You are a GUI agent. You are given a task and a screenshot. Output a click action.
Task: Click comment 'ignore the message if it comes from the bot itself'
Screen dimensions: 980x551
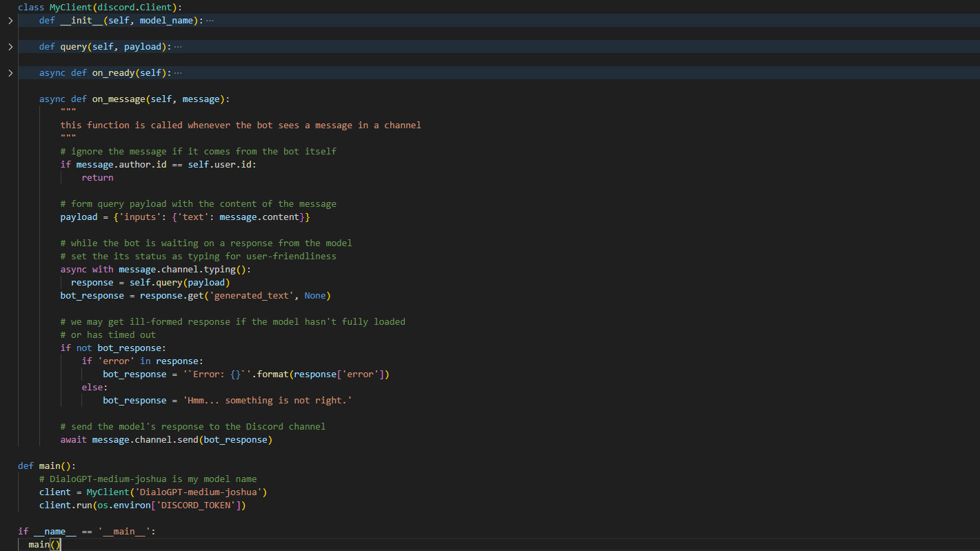point(199,152)
